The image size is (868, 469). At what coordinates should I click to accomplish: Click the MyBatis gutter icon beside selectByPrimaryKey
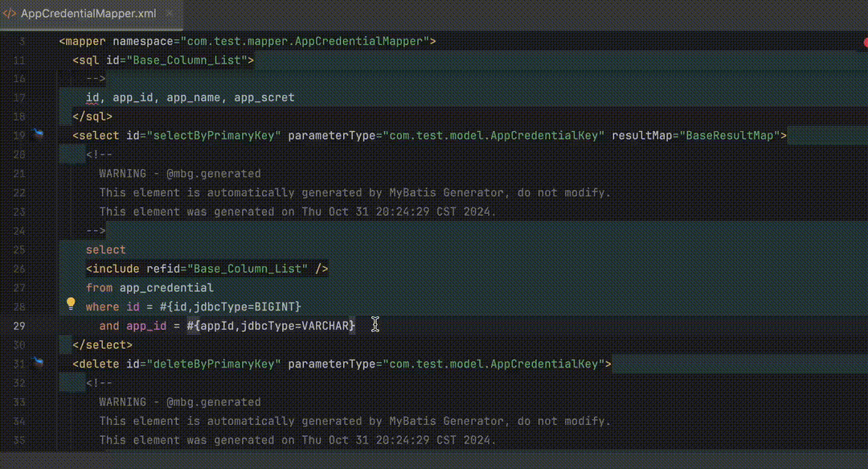(38, 134)
